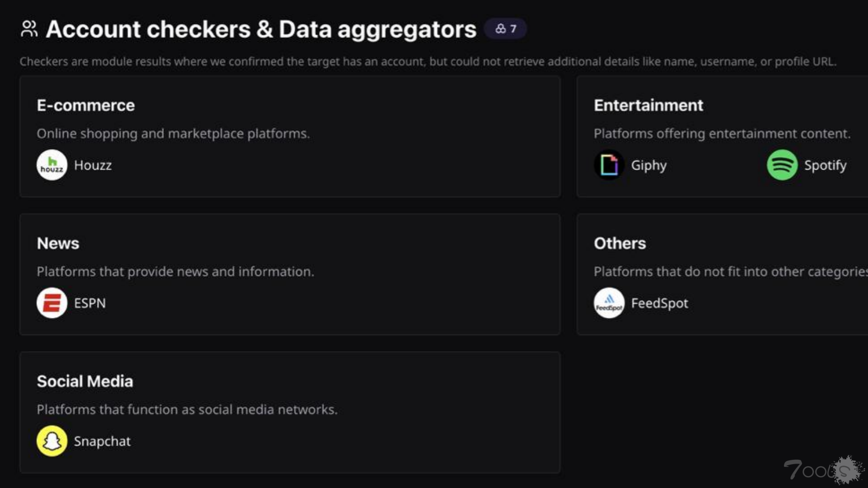
Task: Click the users icon beside the page title
Action: click(x=29, y=29)
